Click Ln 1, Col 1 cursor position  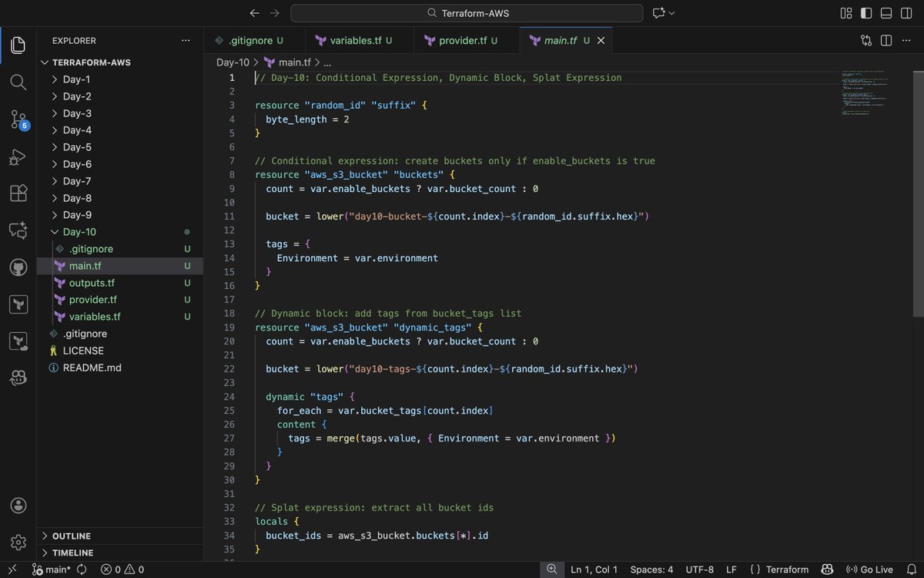(x=594, y=570)
